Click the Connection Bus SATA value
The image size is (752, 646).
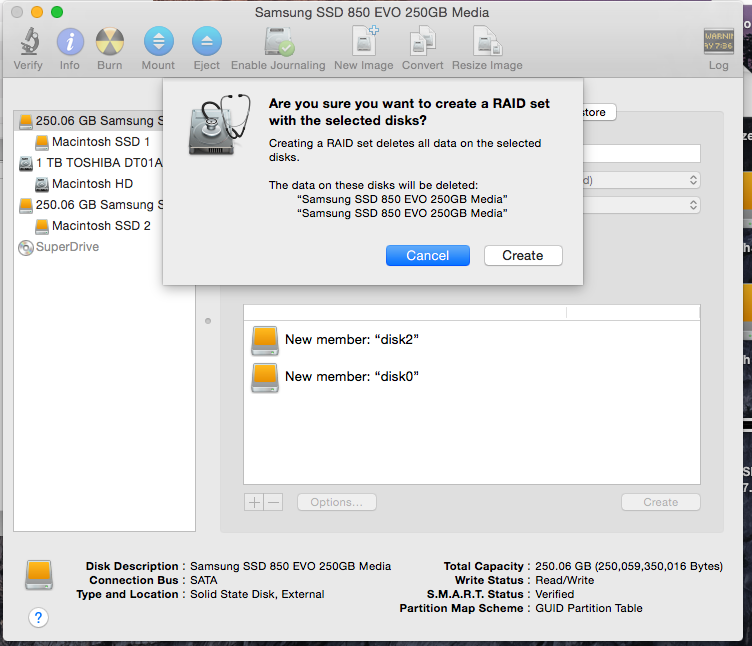tap(203, 580)
